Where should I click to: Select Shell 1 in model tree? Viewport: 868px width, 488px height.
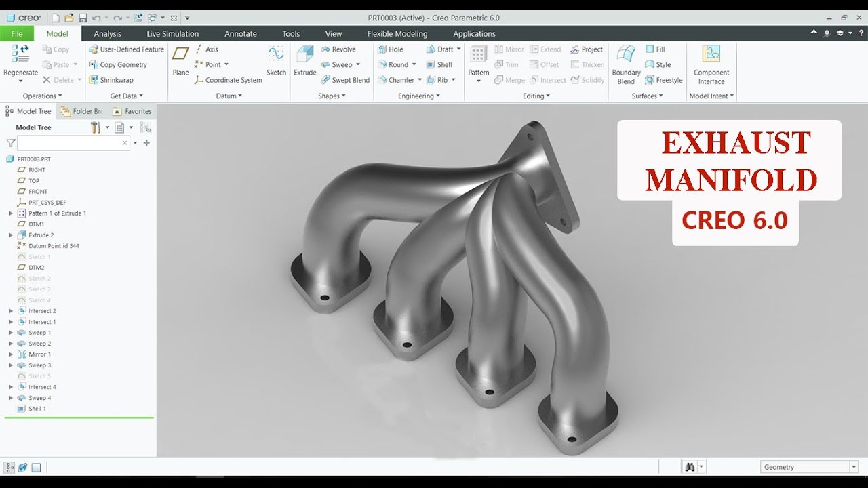point(32,409)
